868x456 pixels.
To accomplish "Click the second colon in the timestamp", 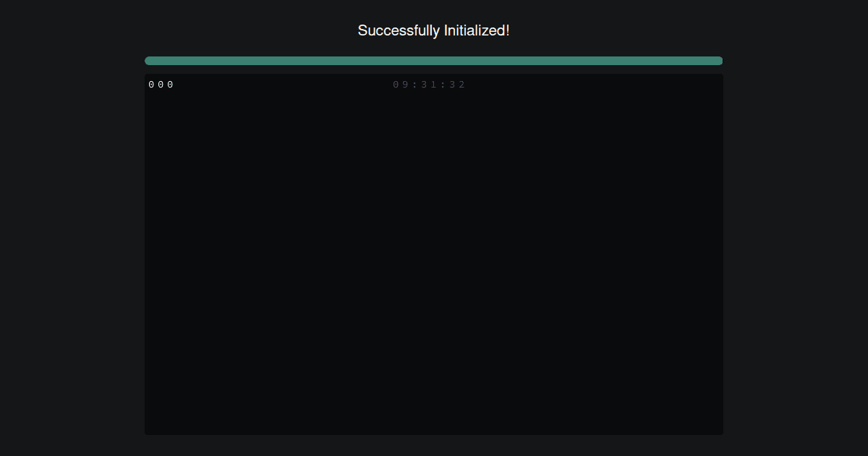I will pos(443,85).
